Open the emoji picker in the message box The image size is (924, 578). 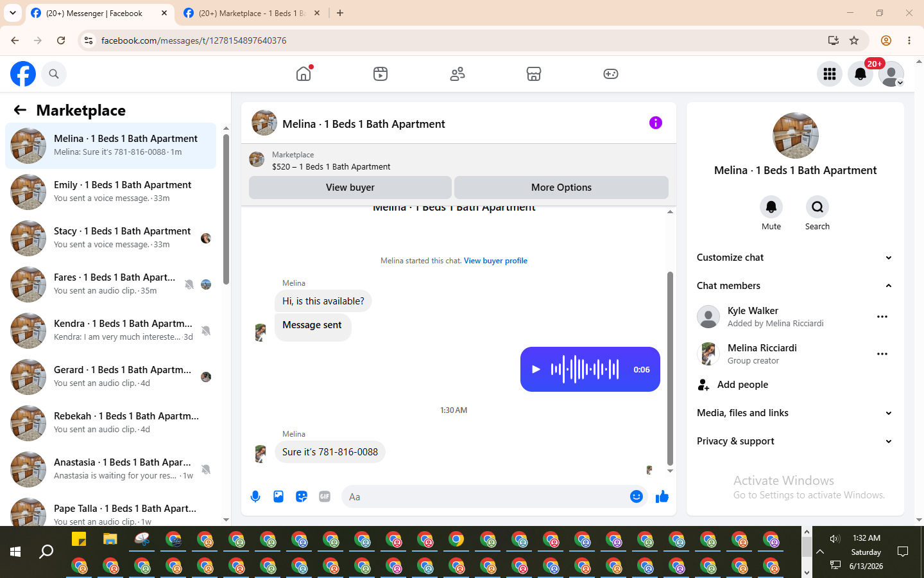click(x=637, y=496)
